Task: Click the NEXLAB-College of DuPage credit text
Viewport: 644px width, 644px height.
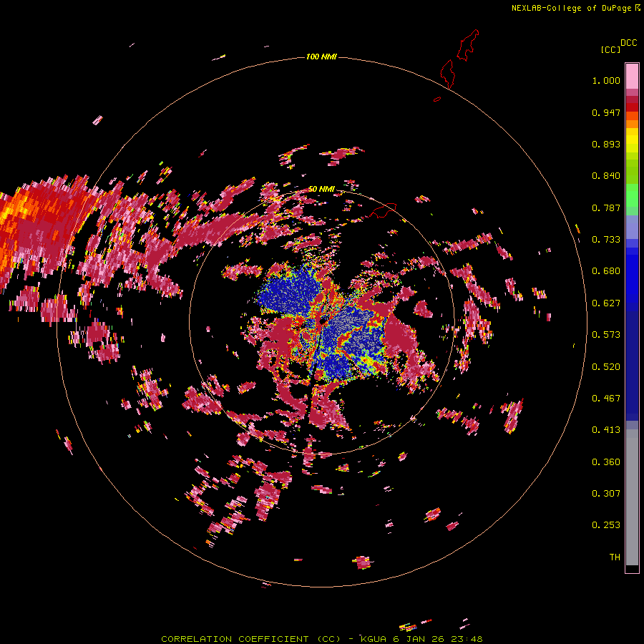Action: (x=571, y=8)
